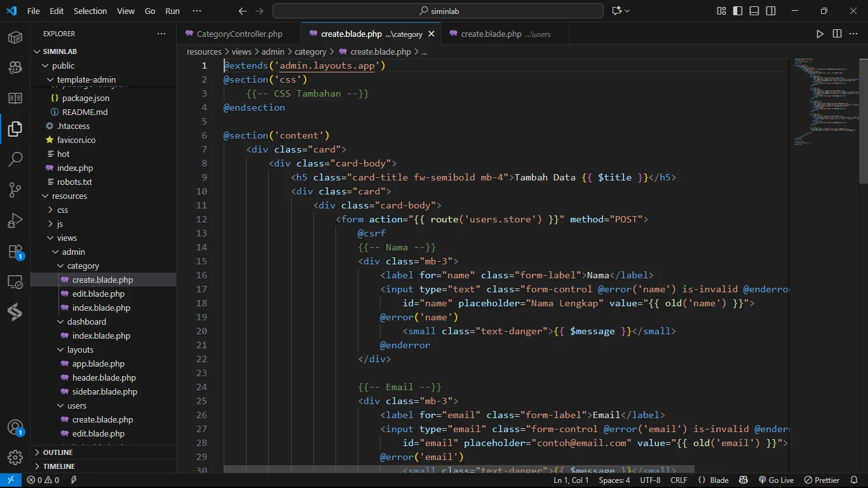Toggle the bottom Panel layout button
Screen dimensions: 868x488
754,11
